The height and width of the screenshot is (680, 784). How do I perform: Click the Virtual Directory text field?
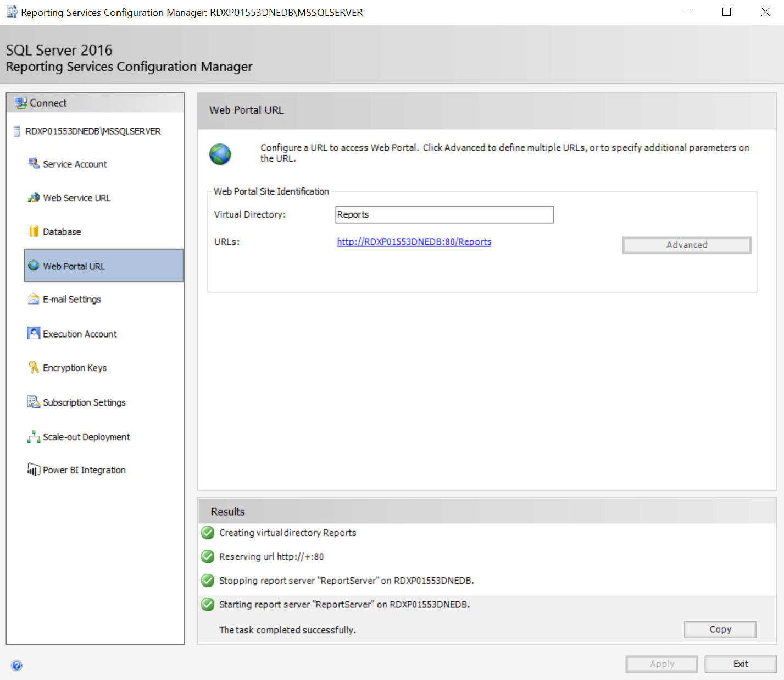point(444,215)
